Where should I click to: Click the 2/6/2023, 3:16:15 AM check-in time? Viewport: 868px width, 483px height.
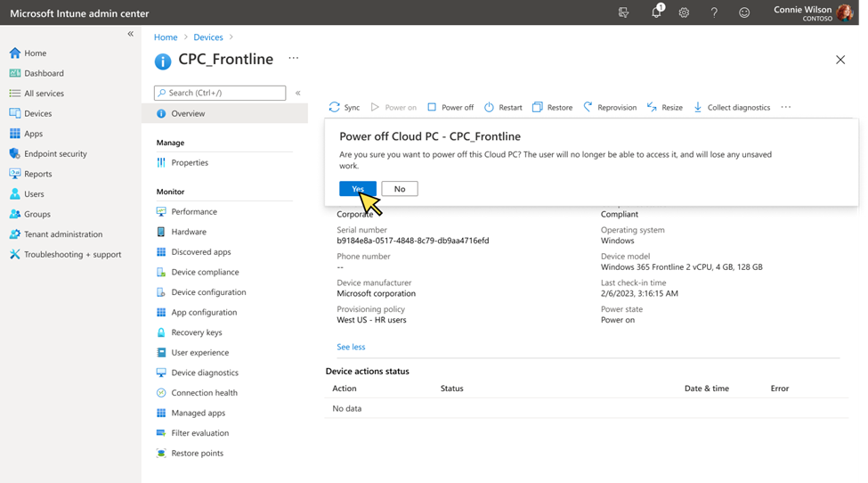pyautogui.click(x=639, y=293)
